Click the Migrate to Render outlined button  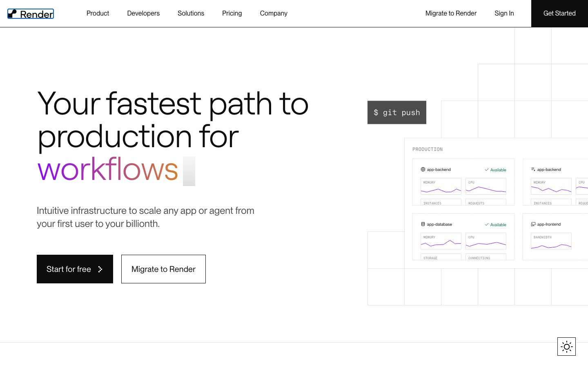(x=163, y=269)
